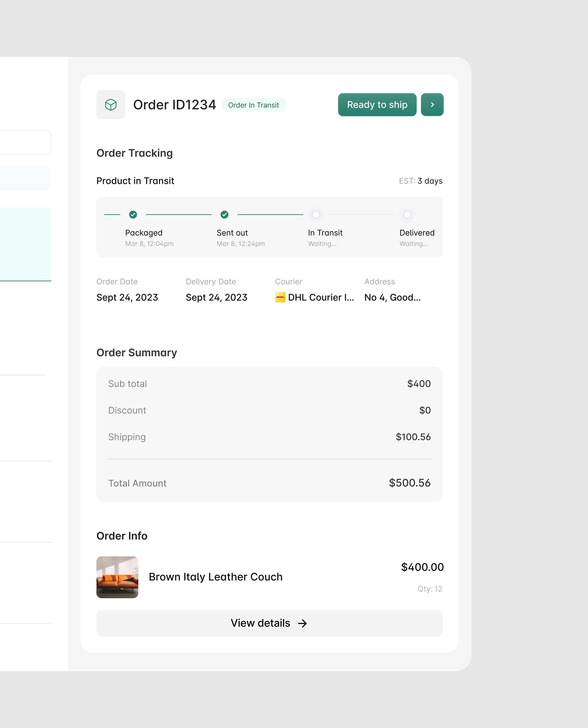Open the chevron button next to Ready to ship

[x=432, y=105]
